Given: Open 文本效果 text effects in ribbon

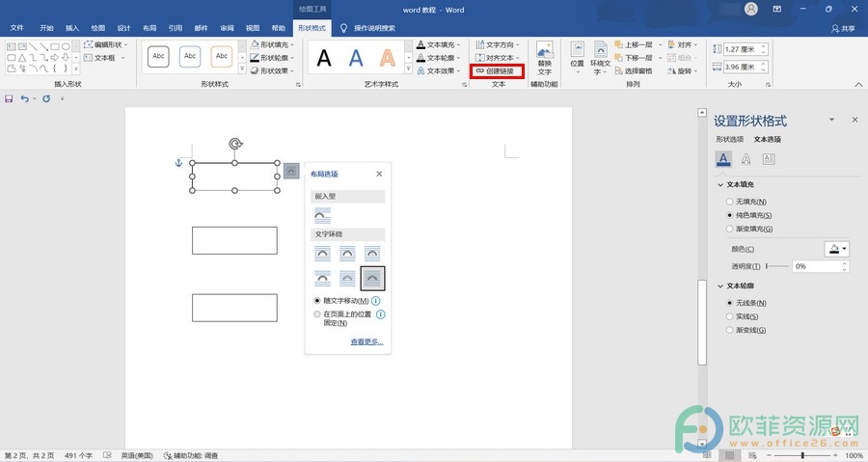Looking at the screenshot, I should (x=439, y=70).
